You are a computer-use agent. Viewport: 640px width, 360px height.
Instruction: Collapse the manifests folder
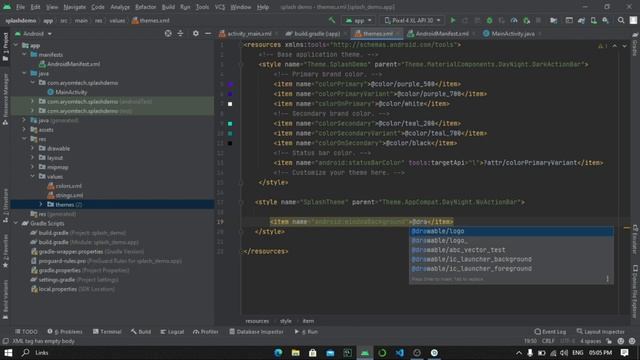(x=24, y=55)
